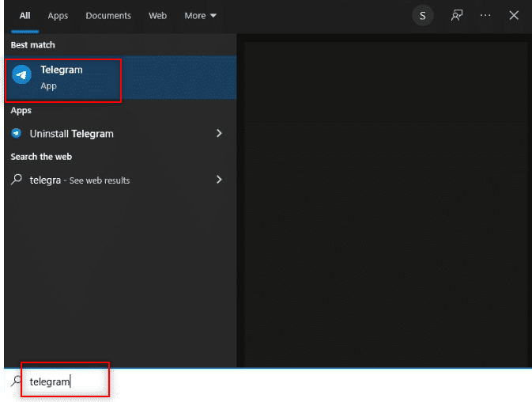Select the Uninstall Telegram result
This screenshot has height=402, width=532.
(120, 134)
